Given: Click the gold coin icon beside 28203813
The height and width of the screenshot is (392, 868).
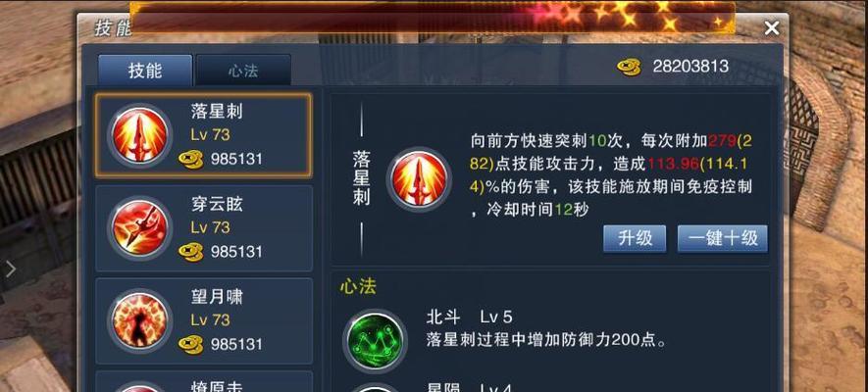Looking at the screenshot, I should tap(629, 67).
